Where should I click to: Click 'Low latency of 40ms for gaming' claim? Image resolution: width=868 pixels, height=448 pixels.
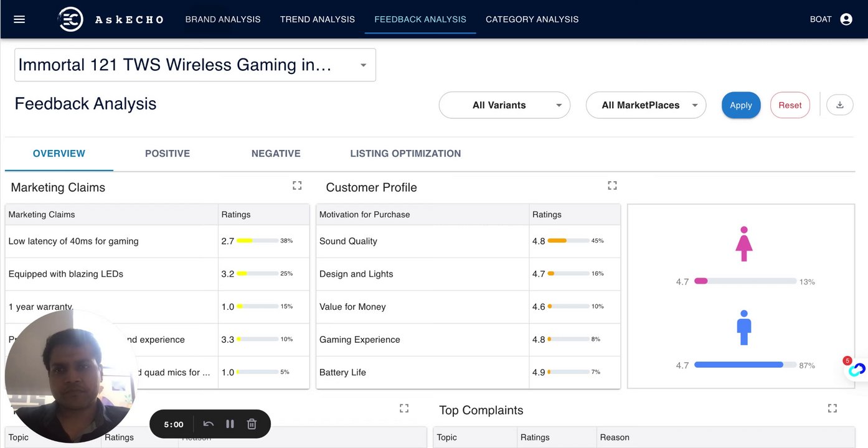(x=73, y=241)
